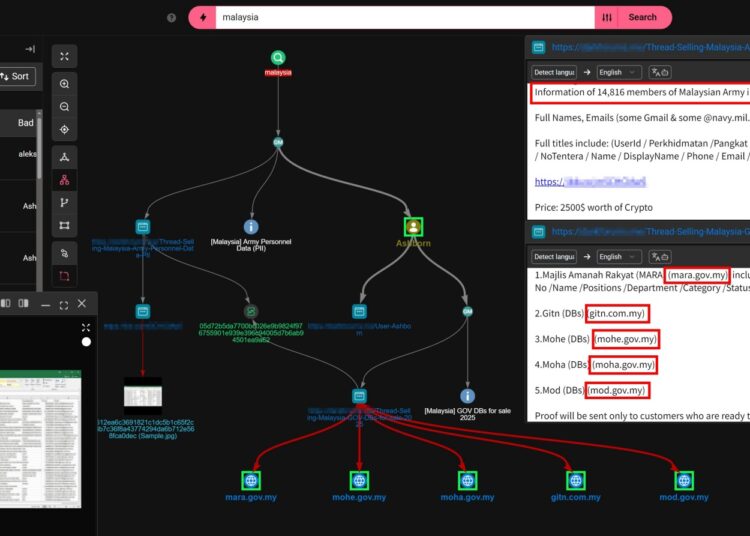Click the Sort button
Screen dimensions: 750x536
[x=15, y=76]
